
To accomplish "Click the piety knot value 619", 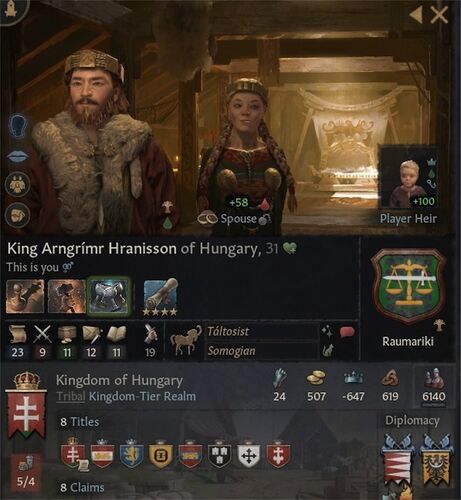I will click(x=390, y=396).
